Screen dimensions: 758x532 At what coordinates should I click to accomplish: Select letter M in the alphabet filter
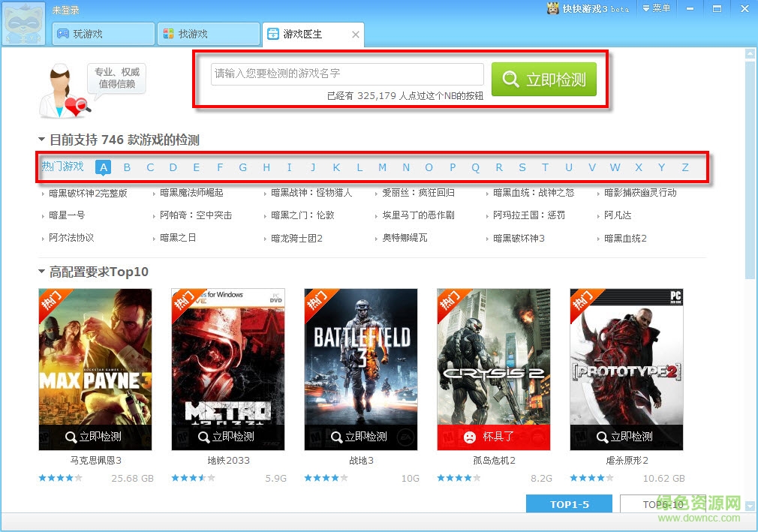pyautogui.click(x=382, y=167)
